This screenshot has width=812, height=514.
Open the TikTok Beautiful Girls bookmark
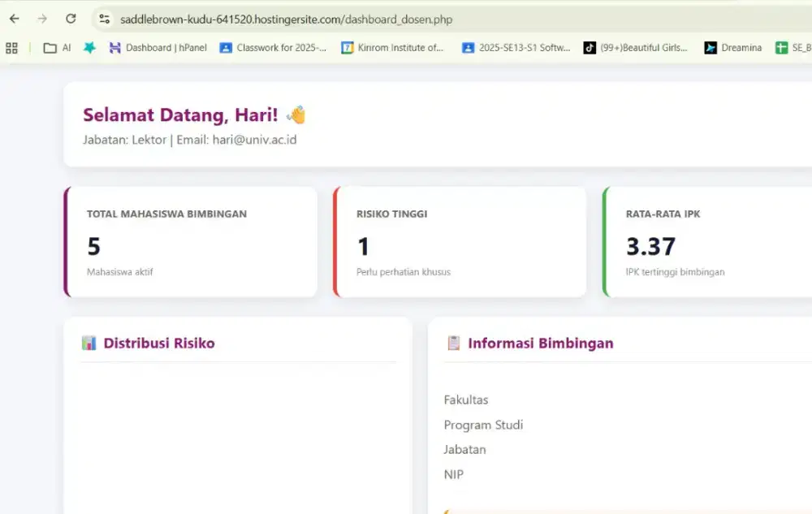(x=636, y=48)
